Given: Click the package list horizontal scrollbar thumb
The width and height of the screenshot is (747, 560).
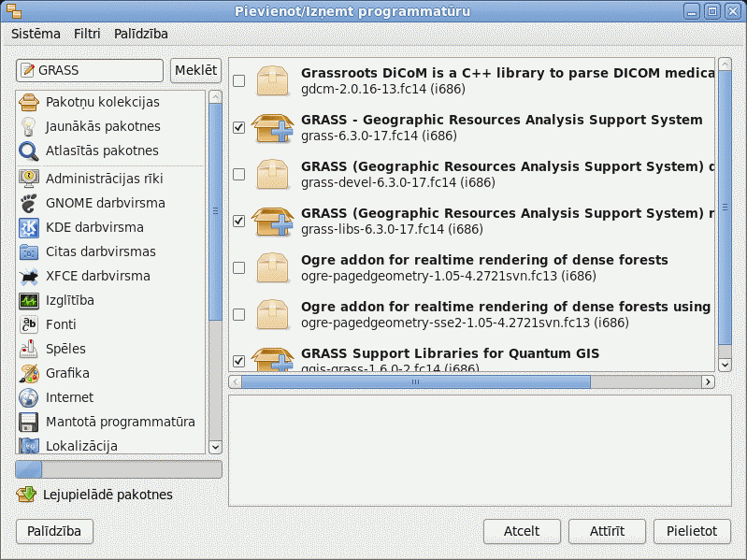Looking at the screenshot, I should pos(416,382).
